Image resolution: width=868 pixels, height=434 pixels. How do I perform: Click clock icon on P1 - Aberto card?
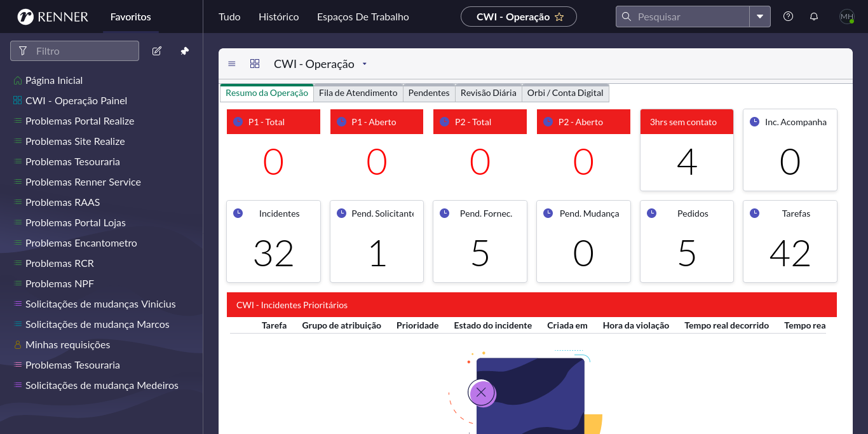(x=341, y=121)
